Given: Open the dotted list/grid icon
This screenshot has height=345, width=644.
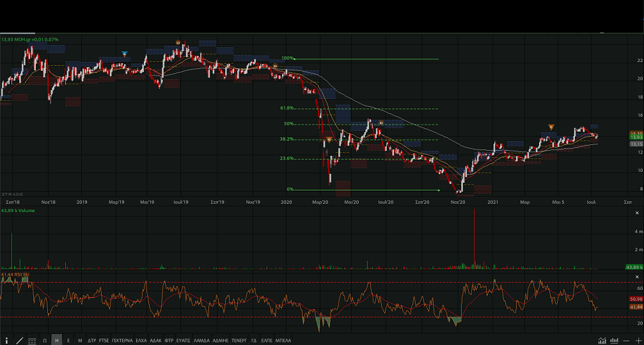Looking at the screenshot, I should 32,341.
